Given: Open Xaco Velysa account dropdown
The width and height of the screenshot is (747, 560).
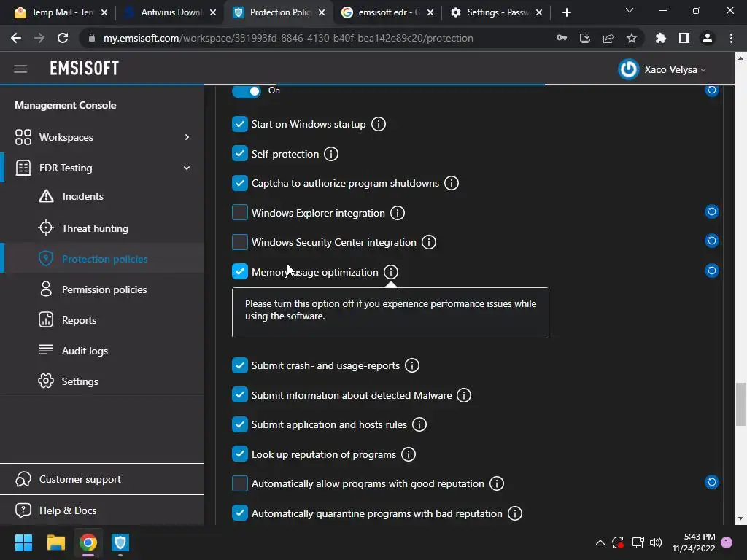Looking at the screenshot, I should [x=675, y=69].
